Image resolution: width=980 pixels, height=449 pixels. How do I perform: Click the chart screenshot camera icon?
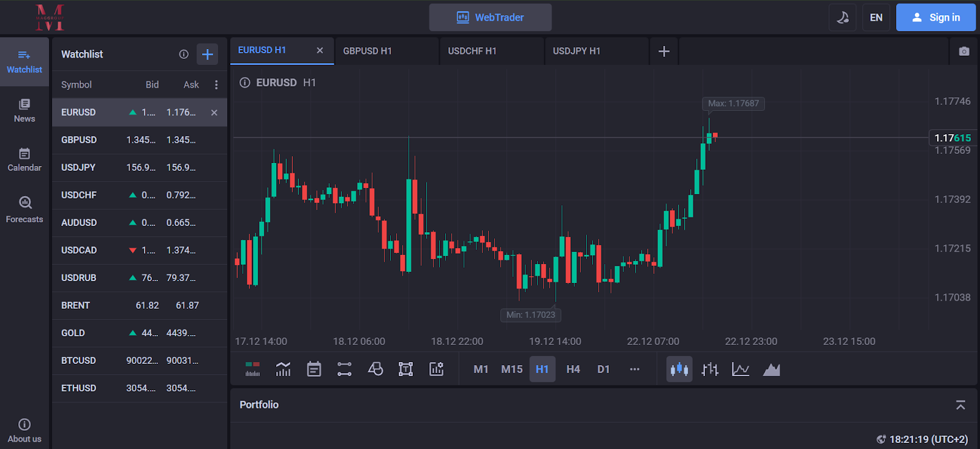pyautogui.click(x=963, y=51)
